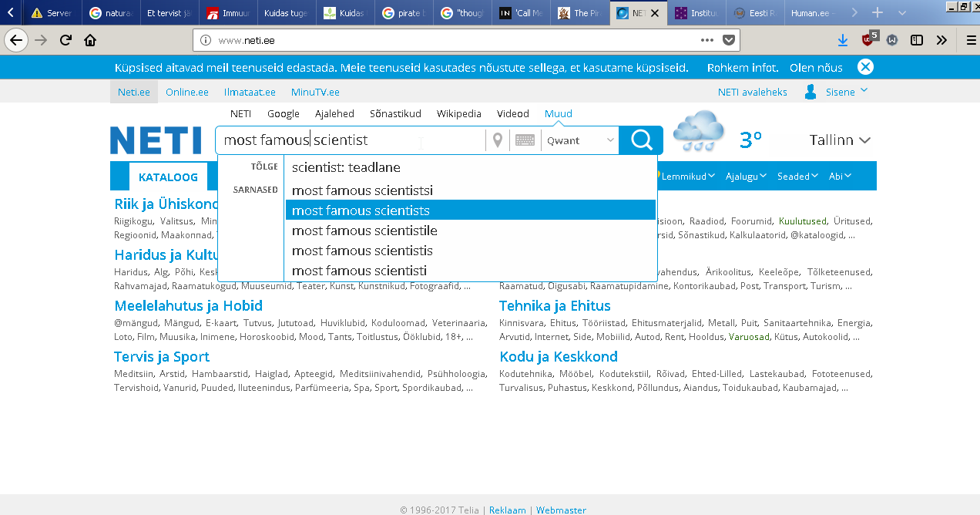Expand the Seaded menu
The height and width of the screenshot is (515, 980).
(x=798, y=177)
